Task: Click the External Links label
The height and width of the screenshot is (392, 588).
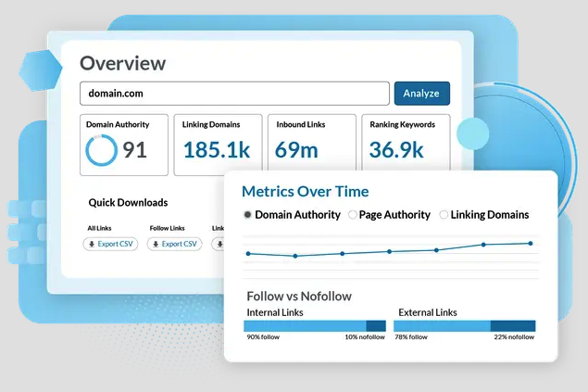Action: point(428,312)
